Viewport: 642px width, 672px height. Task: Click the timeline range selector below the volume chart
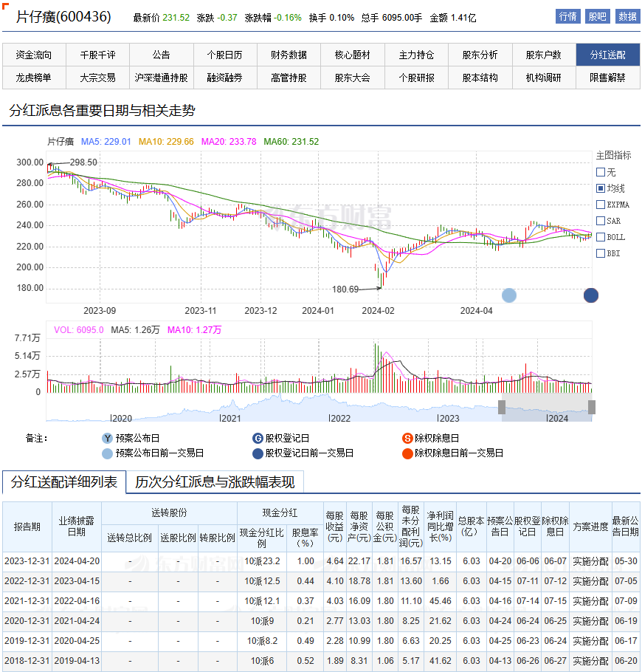pyautogui.click(x=548, y=407)
